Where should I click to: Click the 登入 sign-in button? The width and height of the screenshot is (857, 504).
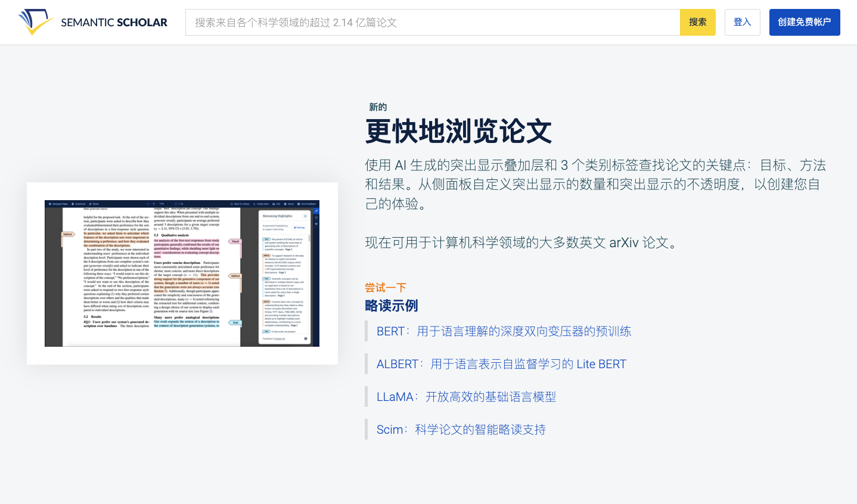(743, 22)
